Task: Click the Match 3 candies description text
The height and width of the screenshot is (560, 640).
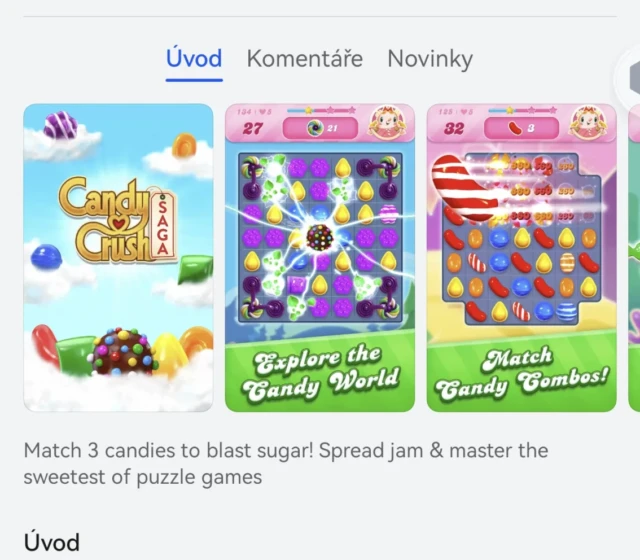Action: pos(285,464)
